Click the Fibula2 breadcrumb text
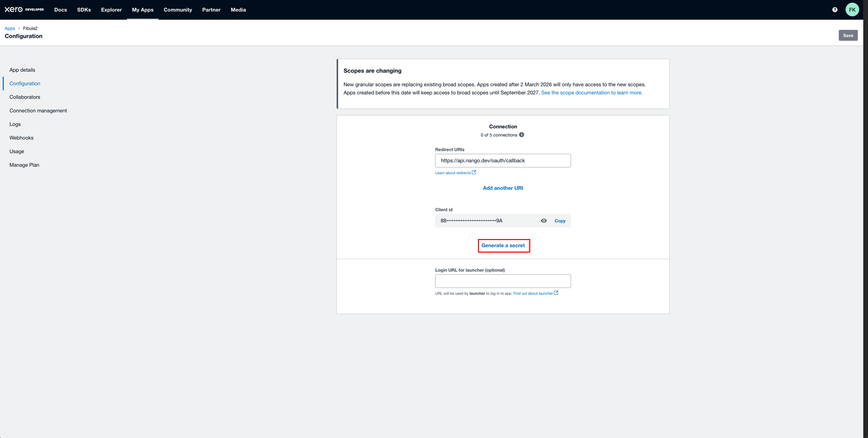This screenshot has height=438, width=868. [30, 29]
